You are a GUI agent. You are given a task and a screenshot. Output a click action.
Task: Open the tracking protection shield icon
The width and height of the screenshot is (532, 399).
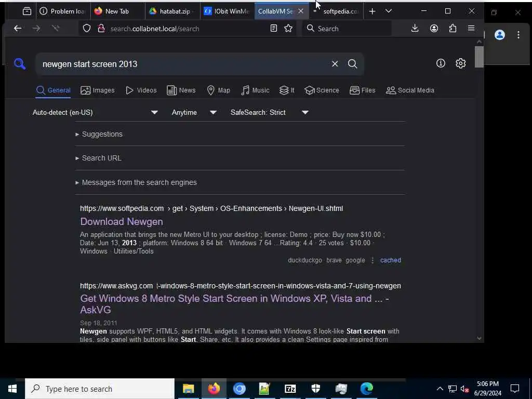coord(87,29)
